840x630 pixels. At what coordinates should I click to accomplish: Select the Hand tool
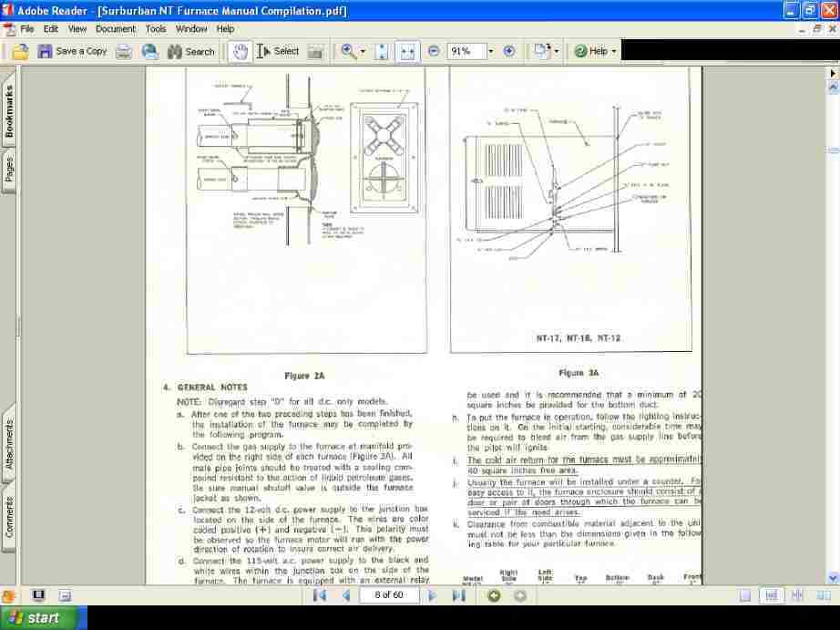click(x=239, y=51)
